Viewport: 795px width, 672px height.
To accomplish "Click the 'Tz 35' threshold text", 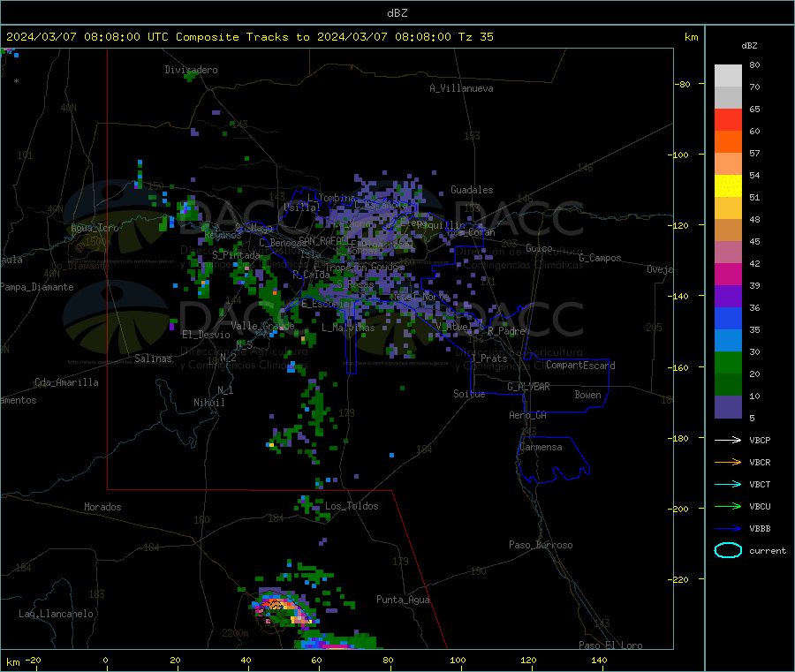I will pyautogui.click(x=475, y=37).
